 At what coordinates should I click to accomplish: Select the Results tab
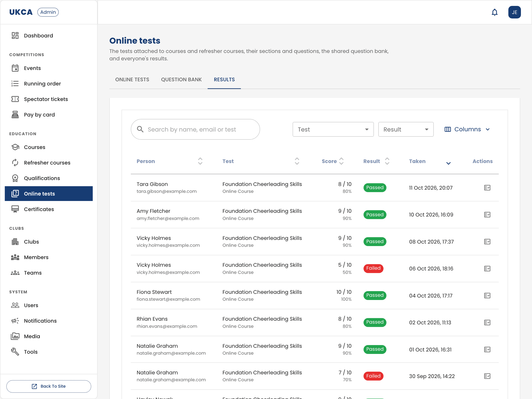[x=224, y=80]
